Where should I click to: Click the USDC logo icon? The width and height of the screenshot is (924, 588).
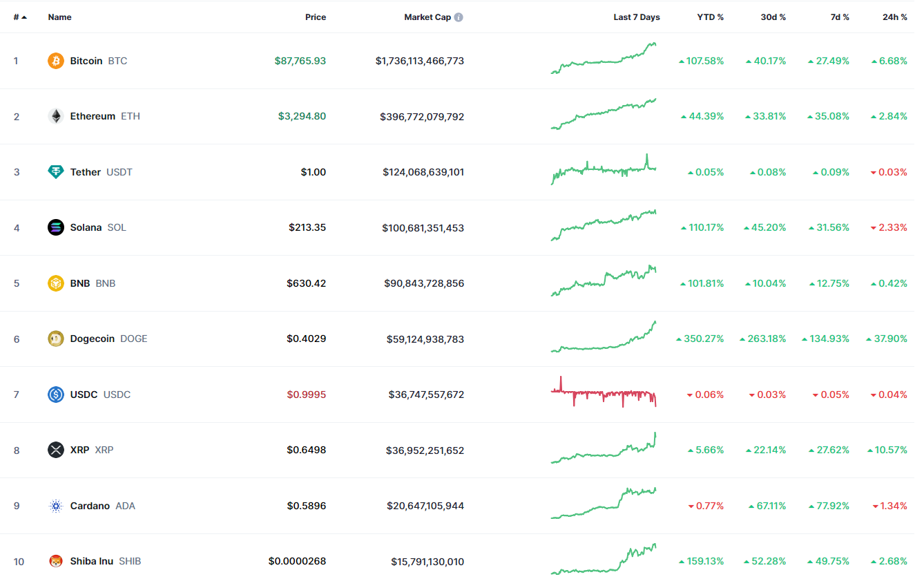pyautogui.click(x=56, y=395)
